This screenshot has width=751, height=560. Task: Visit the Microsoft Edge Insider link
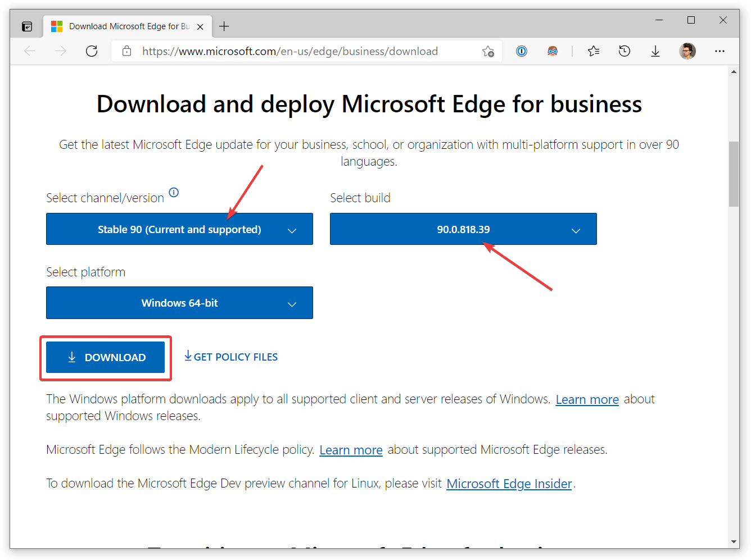pos(509,484)
